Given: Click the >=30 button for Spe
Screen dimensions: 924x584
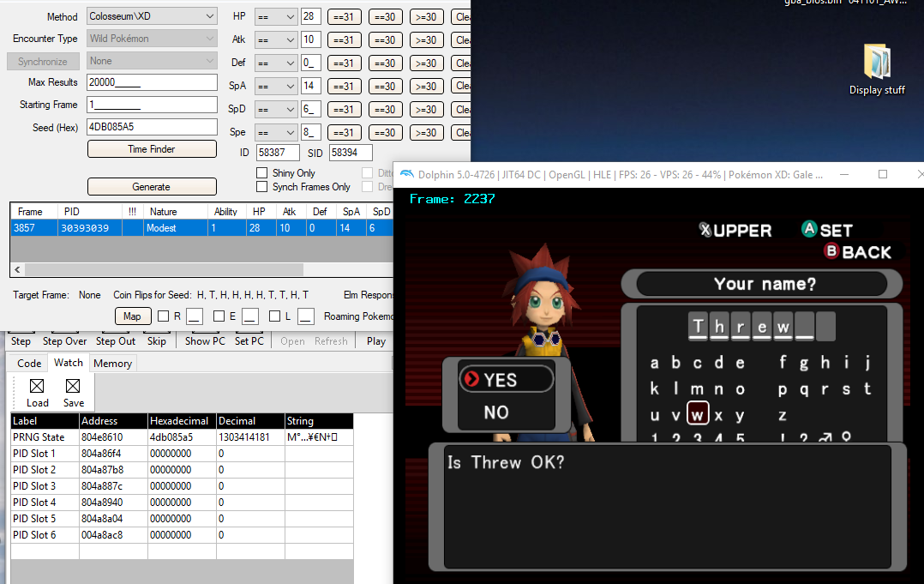Looking at the screenshot, I should pyautogui.click(x=426, y=133).
